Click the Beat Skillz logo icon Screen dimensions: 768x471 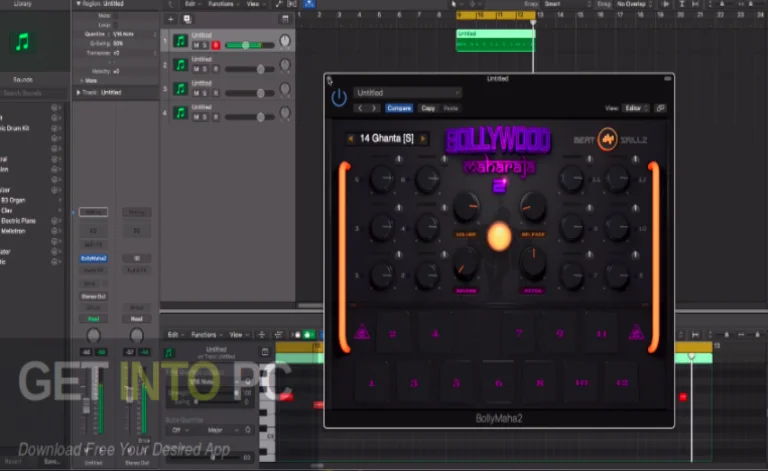607,140
